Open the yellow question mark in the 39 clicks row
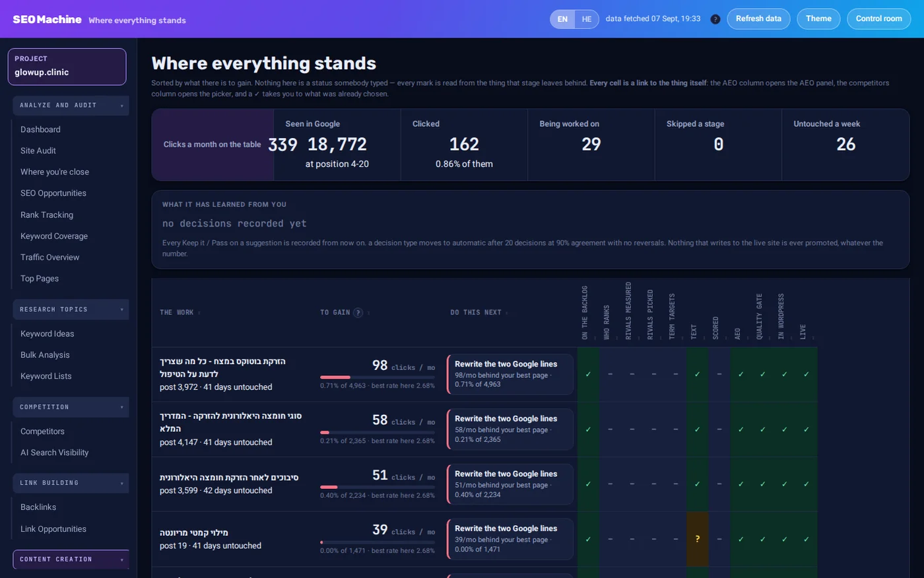Screen dimensions: 924x578 (698, 539)
